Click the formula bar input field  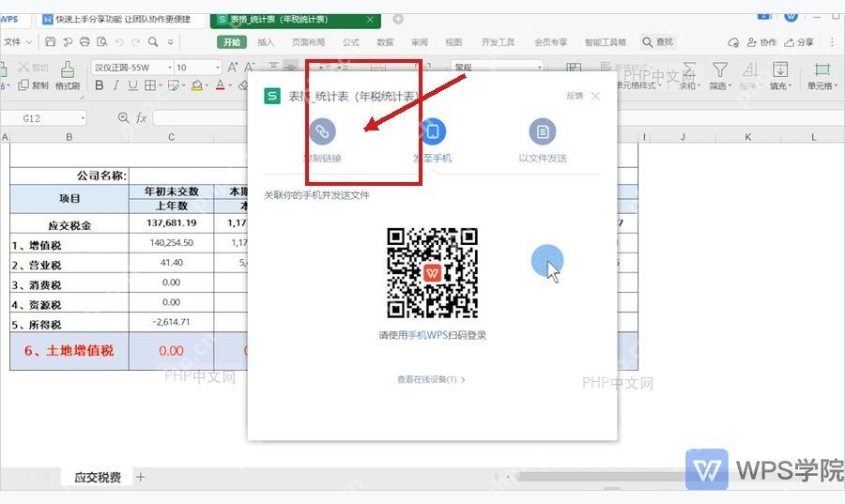[202, 118]
